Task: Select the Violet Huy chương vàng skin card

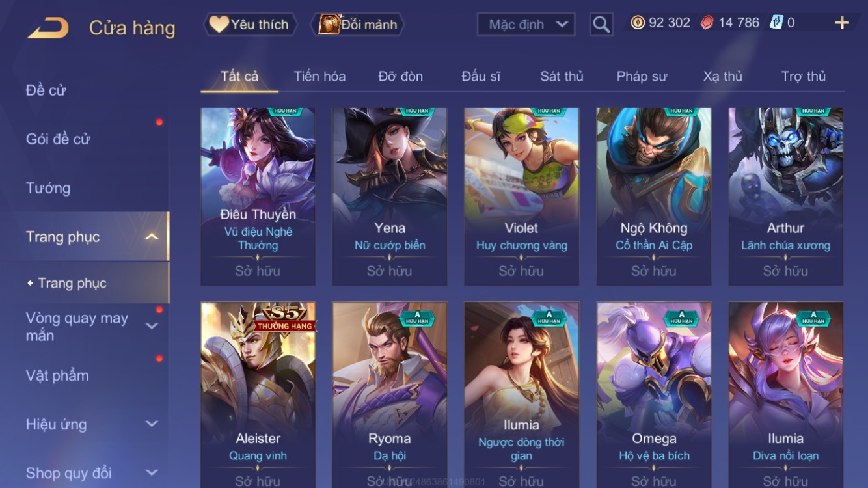Action: pos(521,197)
